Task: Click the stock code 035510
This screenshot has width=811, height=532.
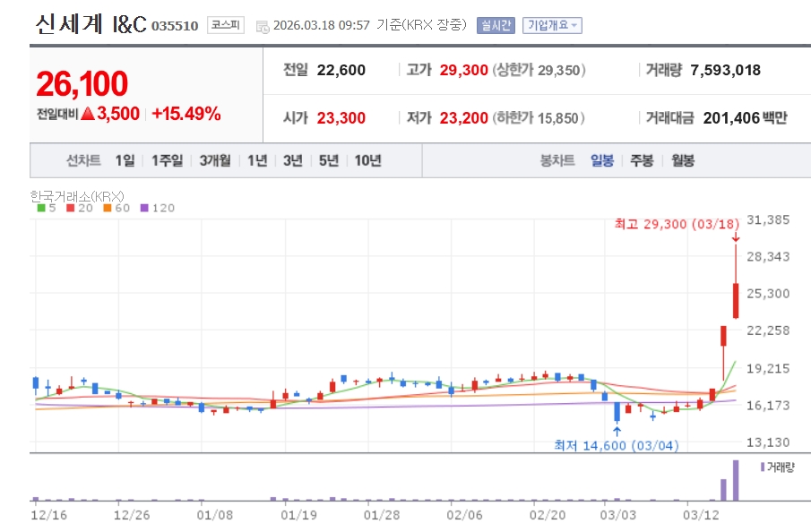Action: (175, 26)
